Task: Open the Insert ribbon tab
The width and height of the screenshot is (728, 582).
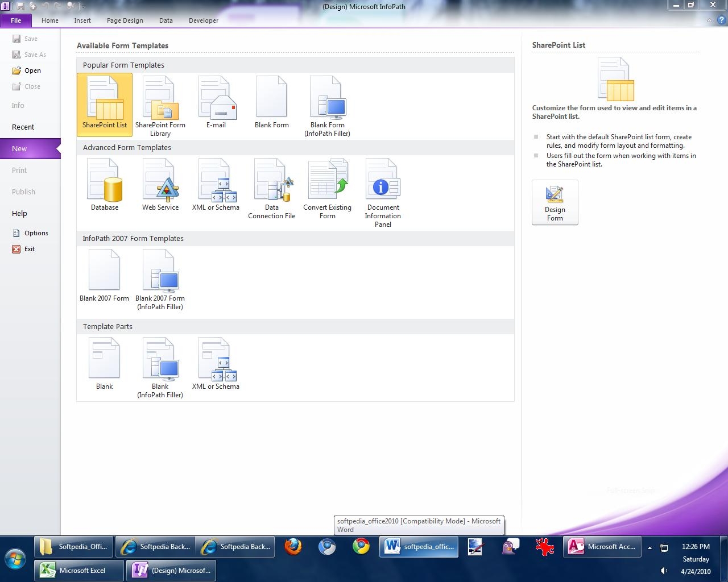Action: point(82,20)
